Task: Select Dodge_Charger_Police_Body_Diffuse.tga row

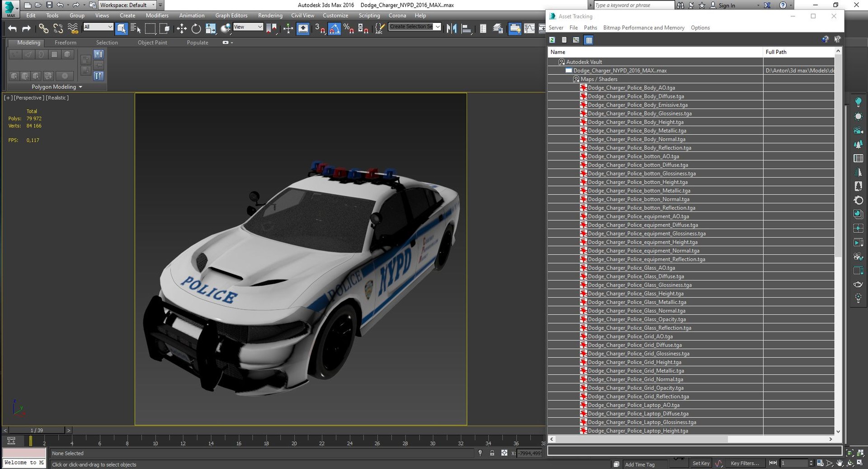Action: pyautogui.click(x=691, y=96)
